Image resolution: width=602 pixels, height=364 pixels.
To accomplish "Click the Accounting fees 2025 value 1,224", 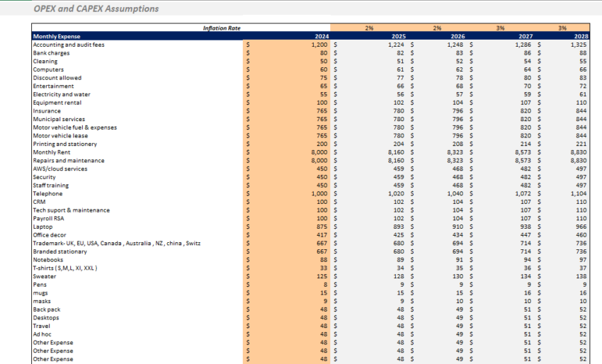I will click(396, 45).
